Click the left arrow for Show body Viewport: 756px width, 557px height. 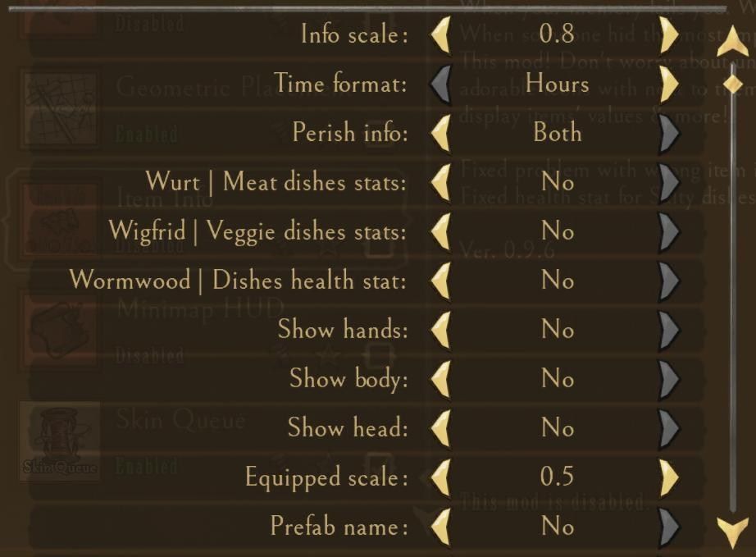[441, 379]
